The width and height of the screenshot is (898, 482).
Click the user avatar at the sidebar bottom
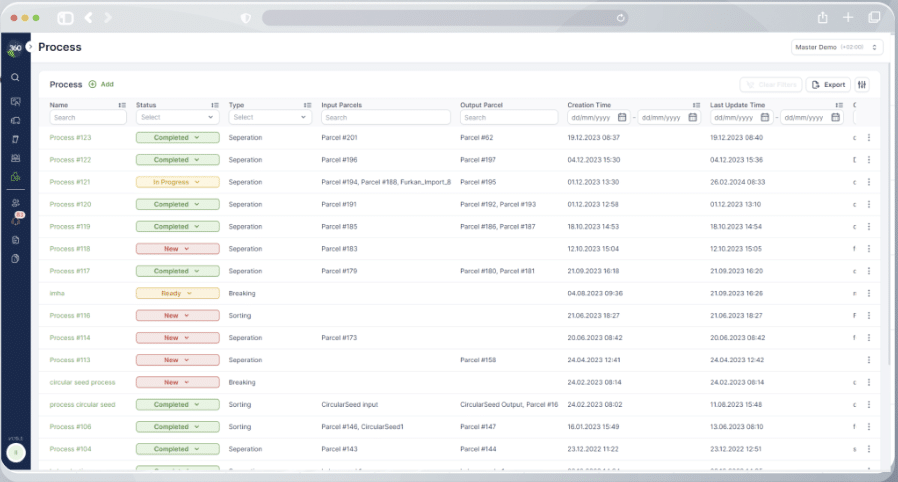click(15, 452)
